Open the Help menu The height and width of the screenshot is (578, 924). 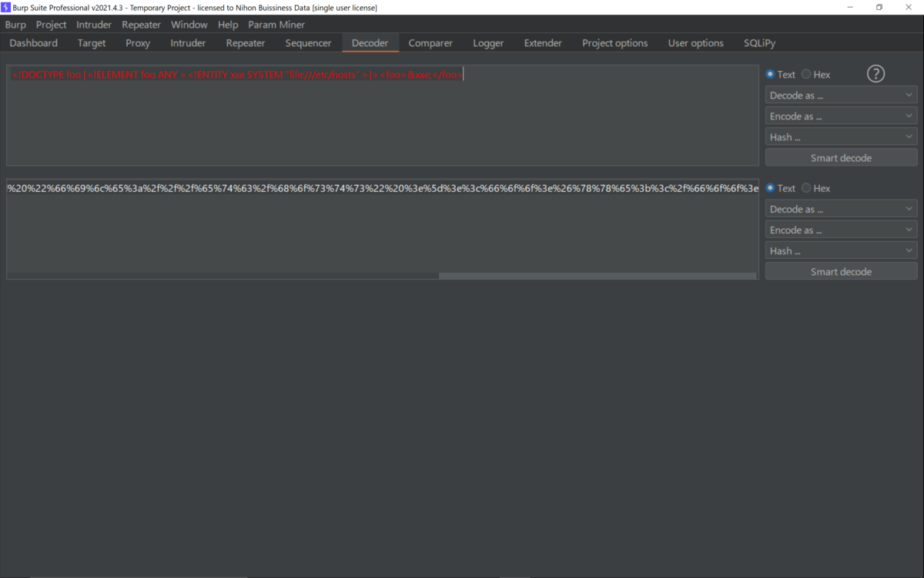228,25
